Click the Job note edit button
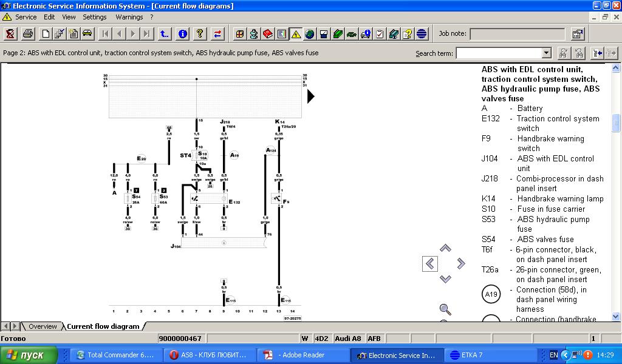Image resolution: width=622 pixels, height=364 pixels. tap(577, 34)
